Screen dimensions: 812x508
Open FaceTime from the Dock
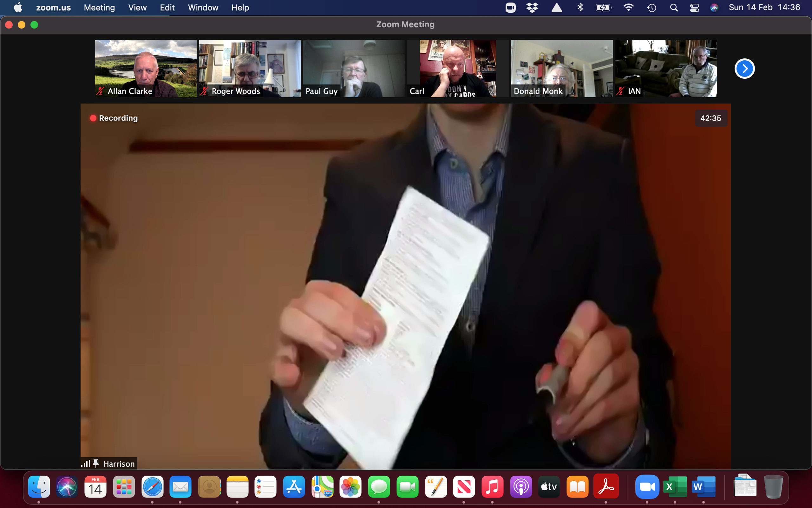pyautogui.click(x=407, y=486)
